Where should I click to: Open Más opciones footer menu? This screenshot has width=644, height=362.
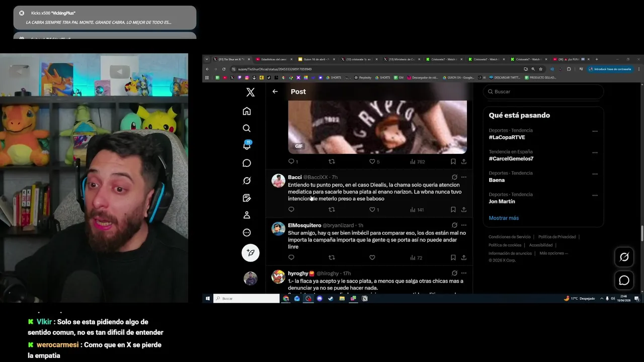click(553, 253)
